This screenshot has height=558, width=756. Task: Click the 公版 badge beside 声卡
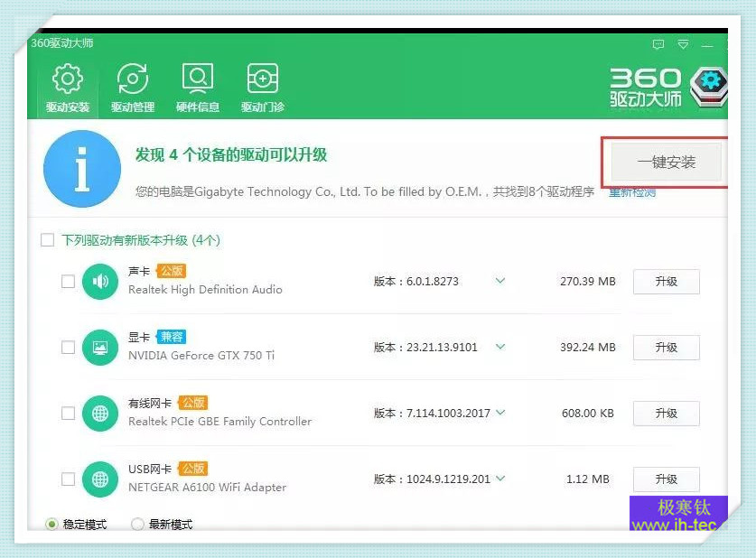coord(171,271)
